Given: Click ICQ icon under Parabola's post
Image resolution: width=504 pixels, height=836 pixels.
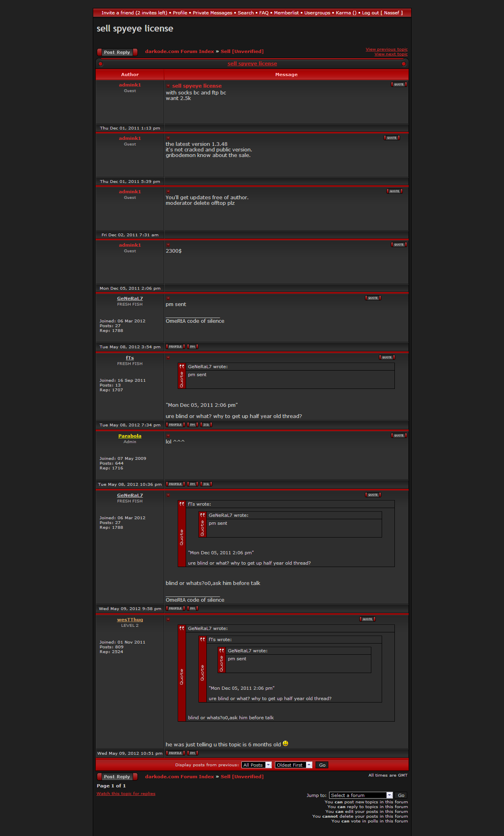Looking at the screenshot, I should click(206, 484).
